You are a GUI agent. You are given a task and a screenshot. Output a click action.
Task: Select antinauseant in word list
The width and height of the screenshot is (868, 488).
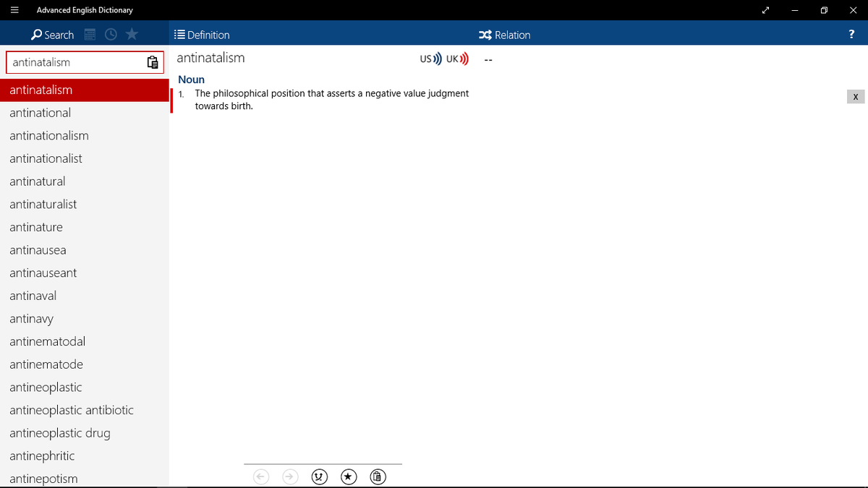coord(84,273)
